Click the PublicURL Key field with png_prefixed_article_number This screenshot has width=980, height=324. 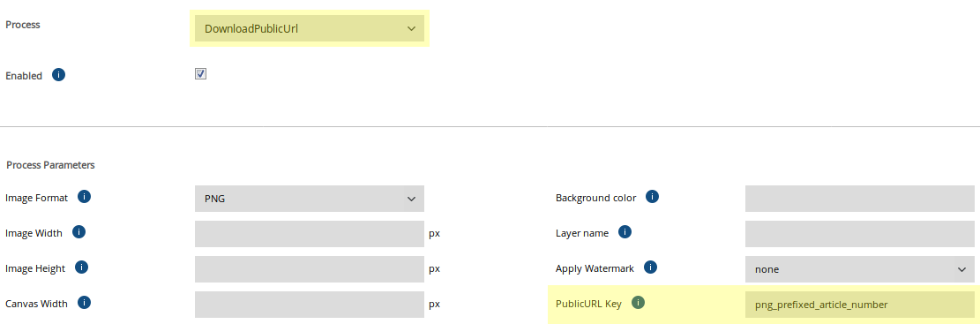pos(860,305)
